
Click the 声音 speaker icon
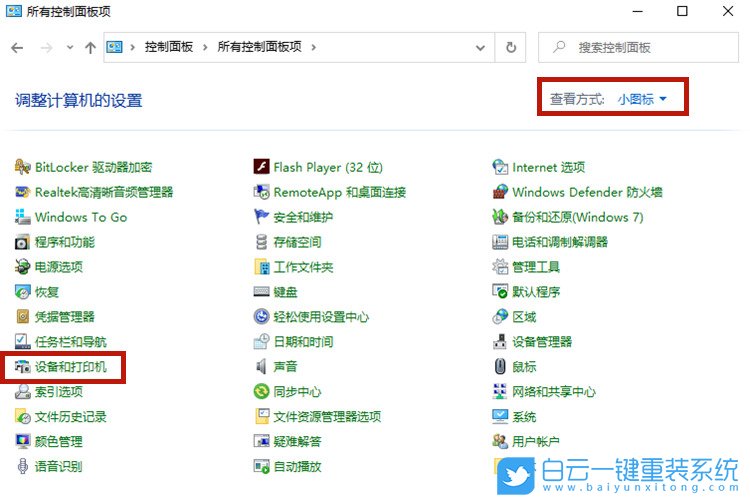coord(261,367)
